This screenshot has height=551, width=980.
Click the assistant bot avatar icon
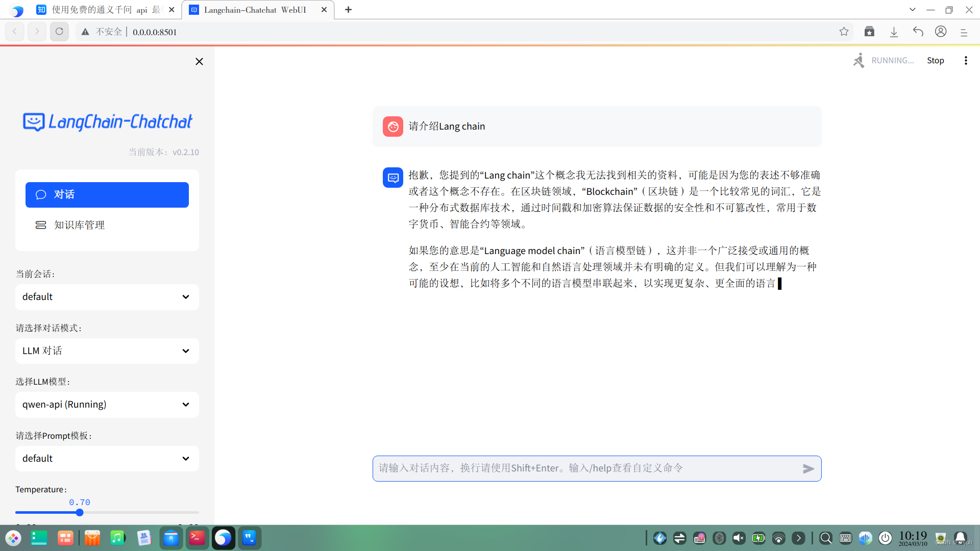click(393, 178)
